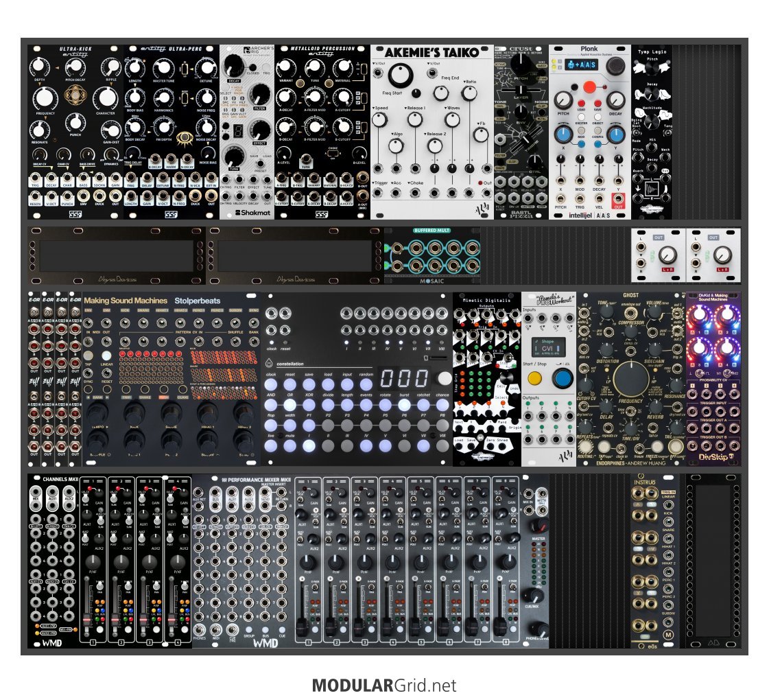Click the TEMPO knob on Stolperbeats
Image resolution: width=769 pixels, height=700 pixels.
pyautogui.click(x=97, y=413)
